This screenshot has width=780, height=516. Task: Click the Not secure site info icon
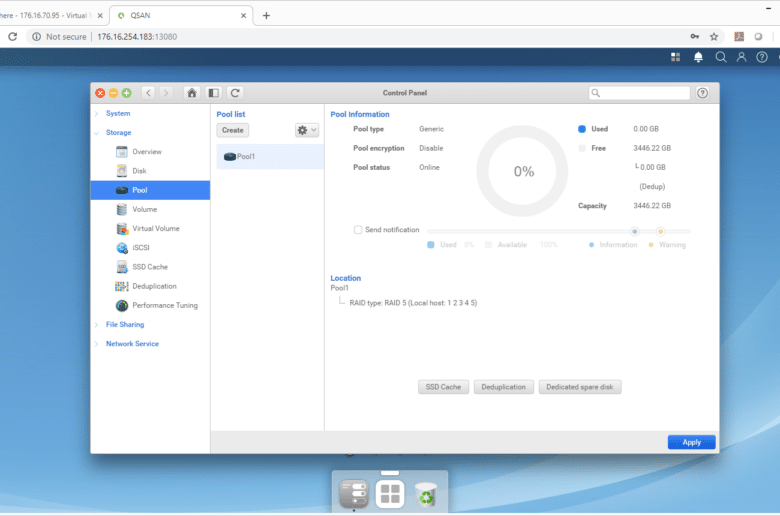pyautogui.click(x=36, y=37)
